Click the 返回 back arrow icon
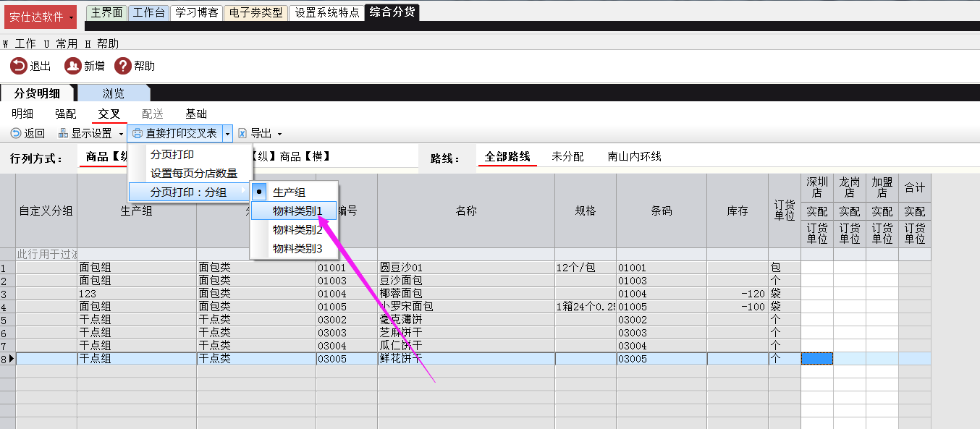Image resolution: width=980 pixels, height=429 pixels. pyautogui.click(x=16, y=133)
